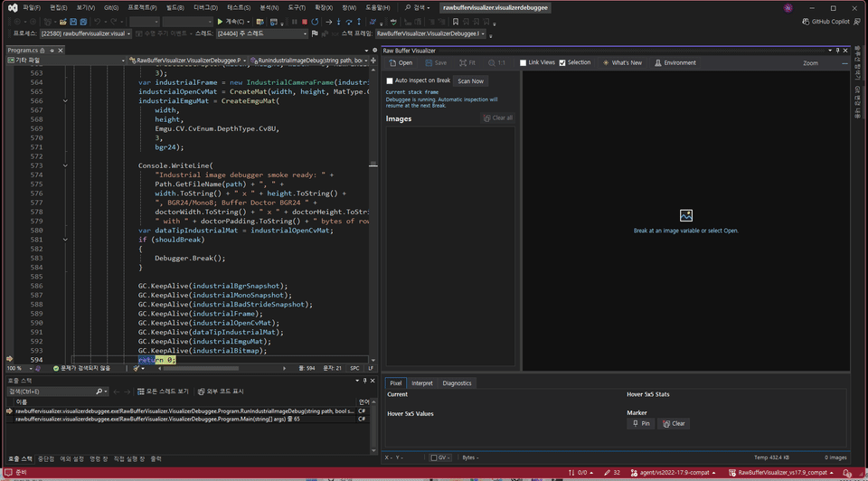Click the bookmark icon in the toolbar
Image resolution: width=868 pixels, height=481 pixels.
coord(456,22)
